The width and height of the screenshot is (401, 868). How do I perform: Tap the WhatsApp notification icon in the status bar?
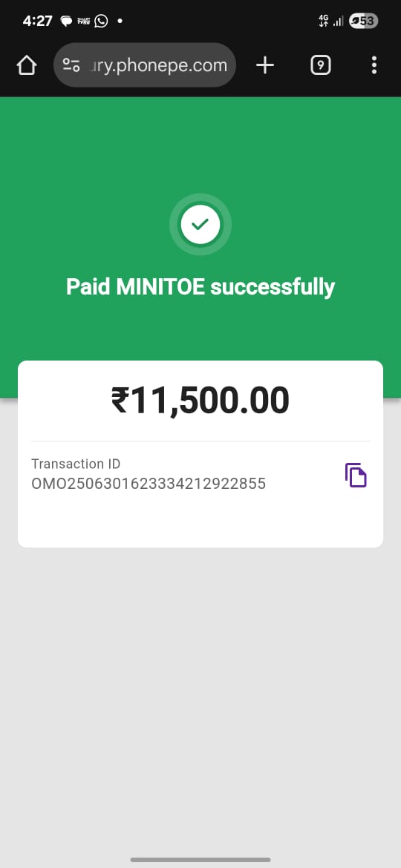point(101,21)
